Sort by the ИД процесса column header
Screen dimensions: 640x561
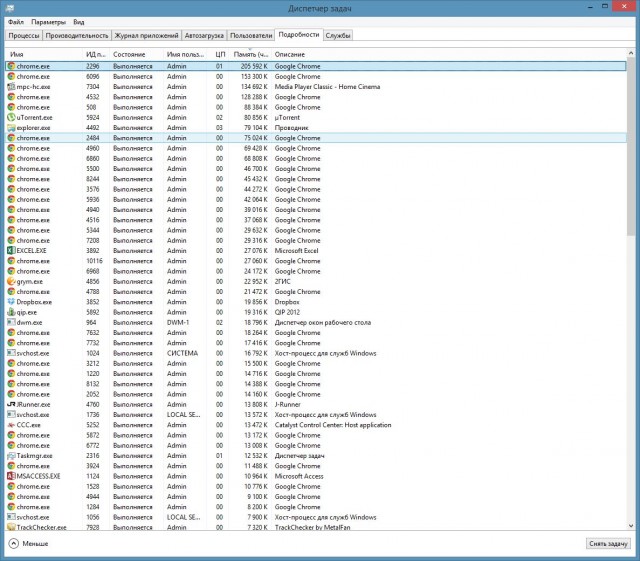(96, 54)
